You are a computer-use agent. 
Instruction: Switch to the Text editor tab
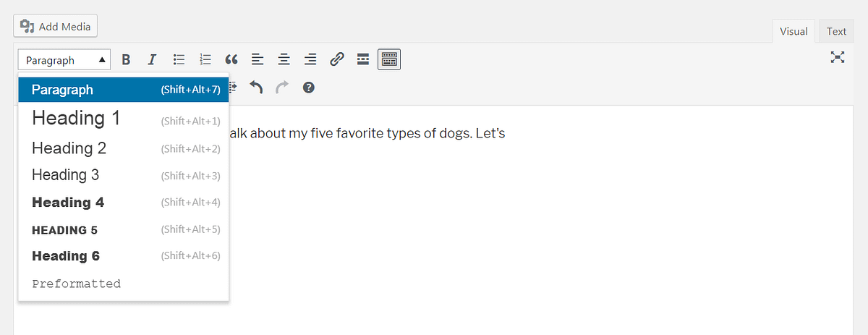836,31
